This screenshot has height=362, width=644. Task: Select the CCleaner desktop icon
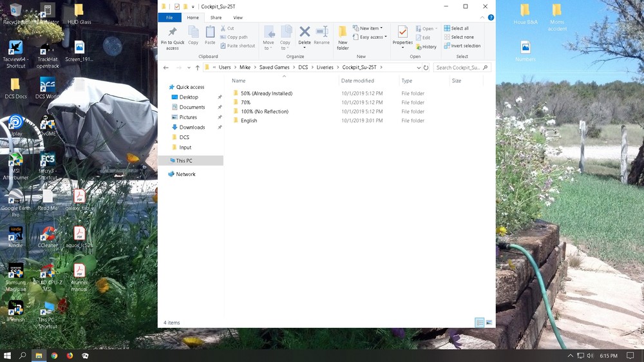(48, 237)
